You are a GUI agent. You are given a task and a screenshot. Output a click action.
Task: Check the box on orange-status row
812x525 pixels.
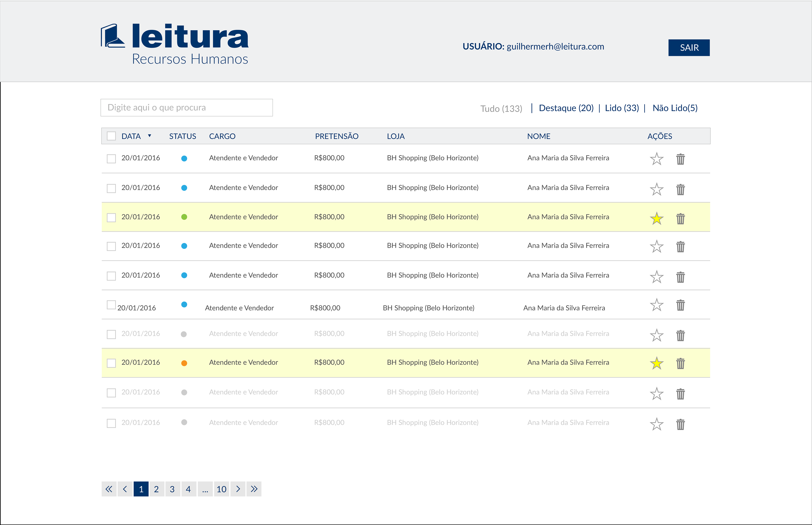click(111, 363)
